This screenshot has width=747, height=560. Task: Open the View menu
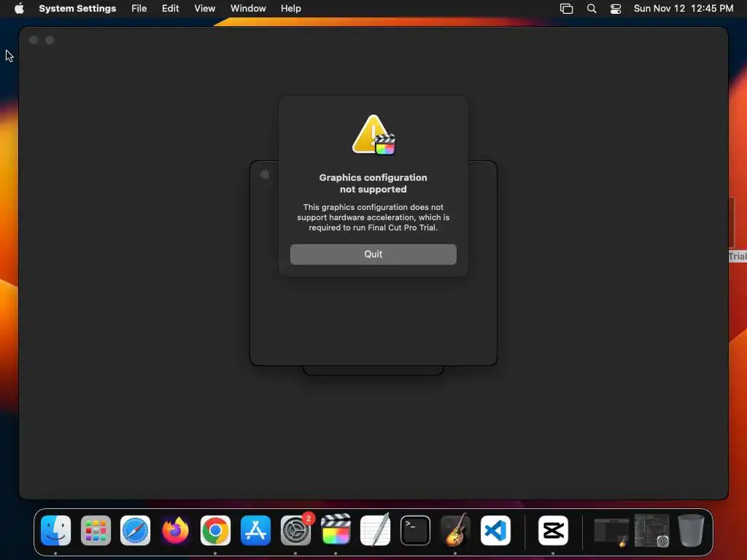click(x=204, y=9)
